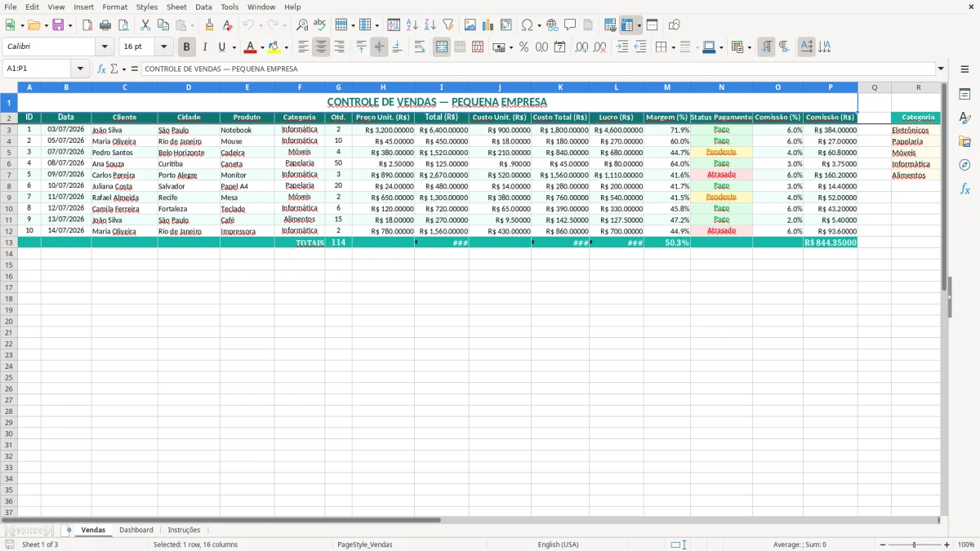Open the font color dropdown arrow
The height and width of the screenshot is (551, 980).
262,47
